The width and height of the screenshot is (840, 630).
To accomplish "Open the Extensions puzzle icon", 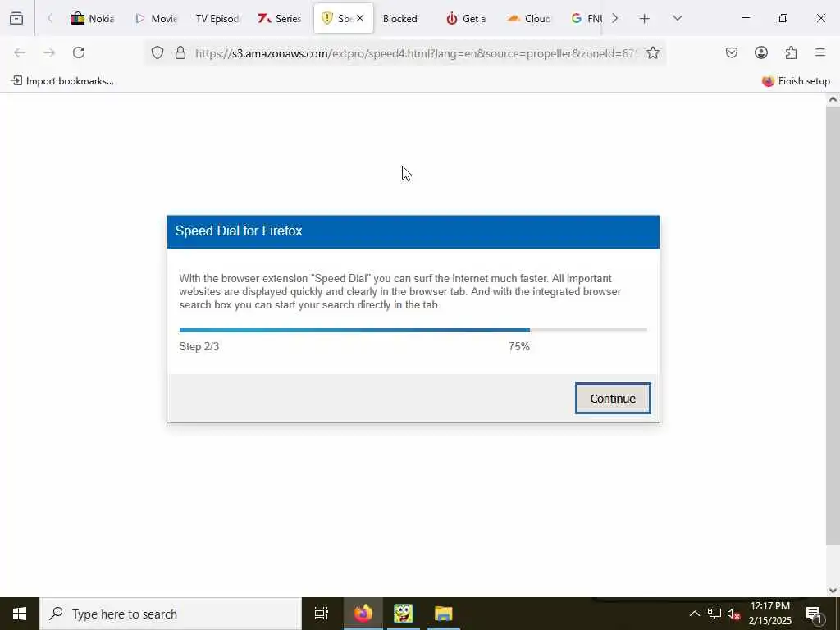I will pyautogui.click(x=791, y=52).
